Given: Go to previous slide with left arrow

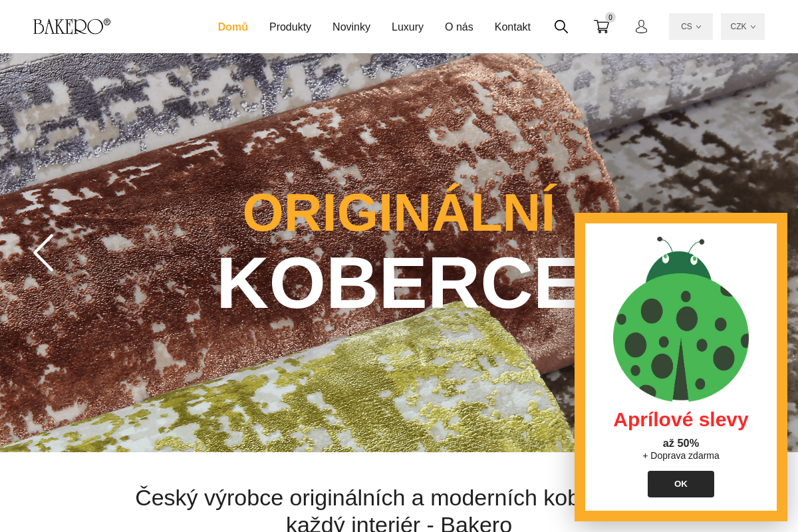Looking at the screenshot, I should coord(43,253).
